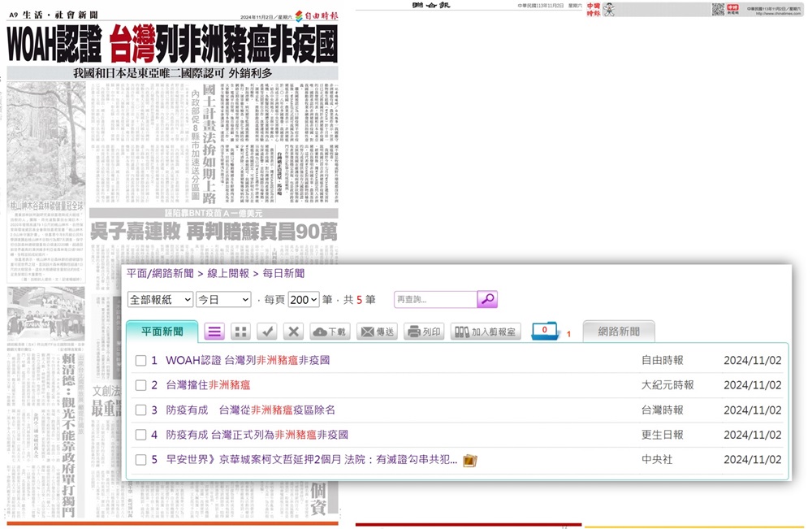Image resolution: width=812 pixels, height=529 pixels.
Task: Select checkbox for article 5
Action: click(141, 460)
